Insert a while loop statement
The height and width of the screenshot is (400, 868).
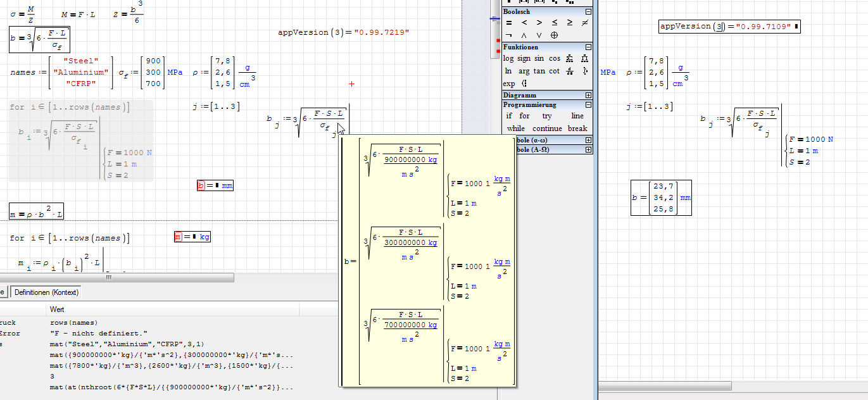[x=515, y=128]
